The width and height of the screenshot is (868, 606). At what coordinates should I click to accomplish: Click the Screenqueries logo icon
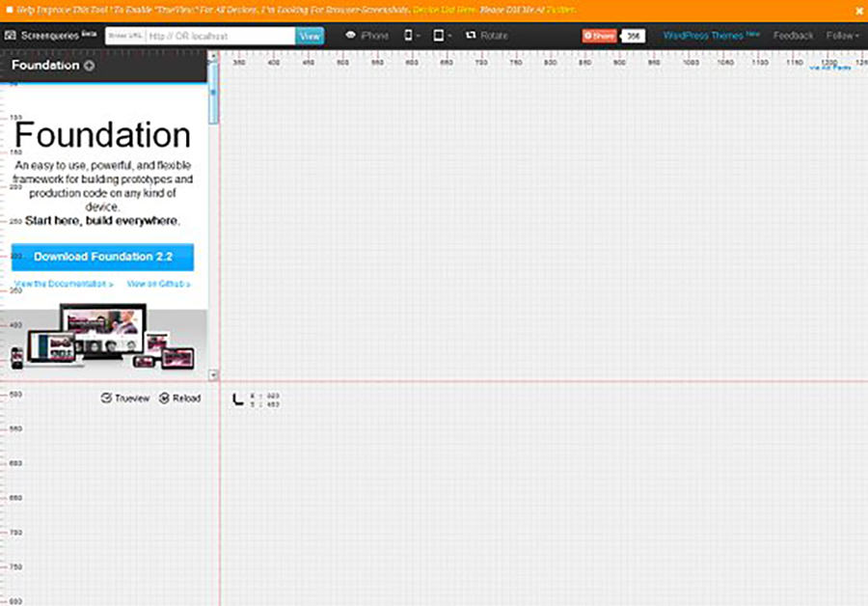coord(10,36)
